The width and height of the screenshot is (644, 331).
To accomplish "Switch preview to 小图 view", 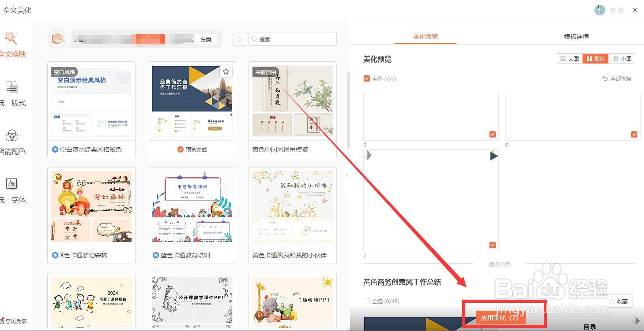I will point(622,59).
